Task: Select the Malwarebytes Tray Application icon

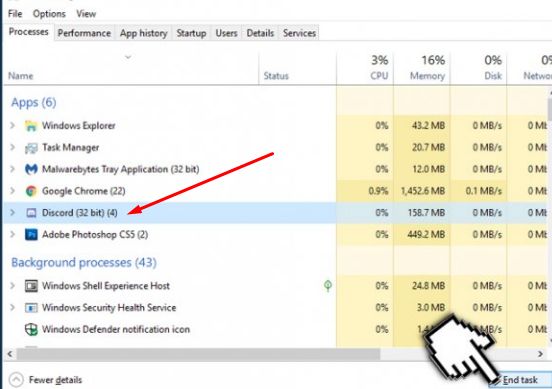Action: [x=31, y=169]
